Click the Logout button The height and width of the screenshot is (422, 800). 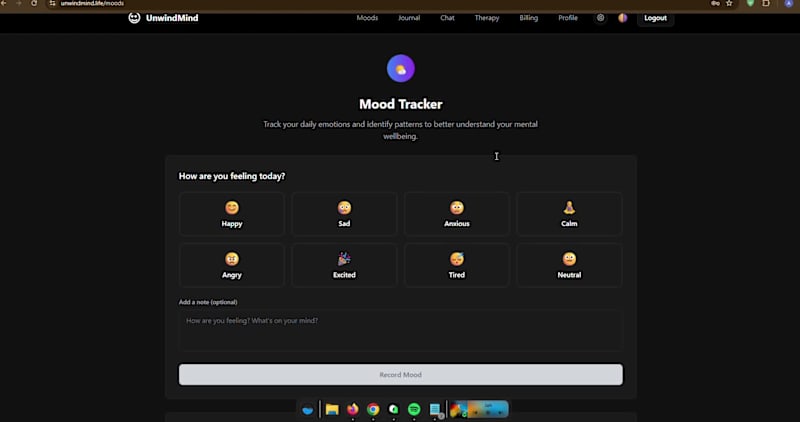[655, 18]
